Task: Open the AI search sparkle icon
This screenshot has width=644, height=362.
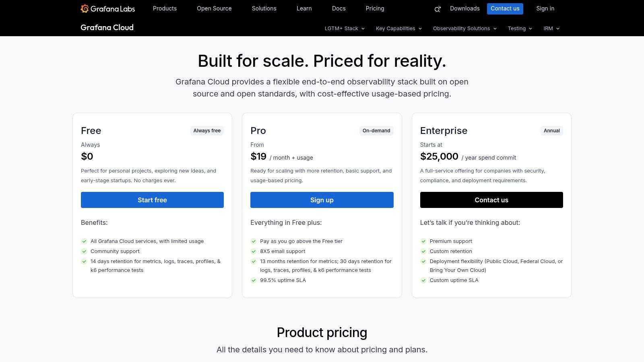Action: [438, 9]
